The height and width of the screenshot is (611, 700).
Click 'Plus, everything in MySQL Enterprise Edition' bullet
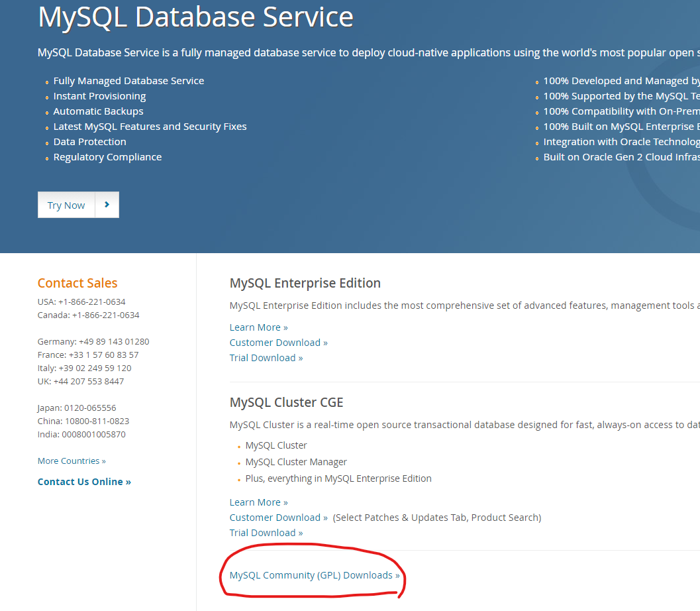[338, 478]
